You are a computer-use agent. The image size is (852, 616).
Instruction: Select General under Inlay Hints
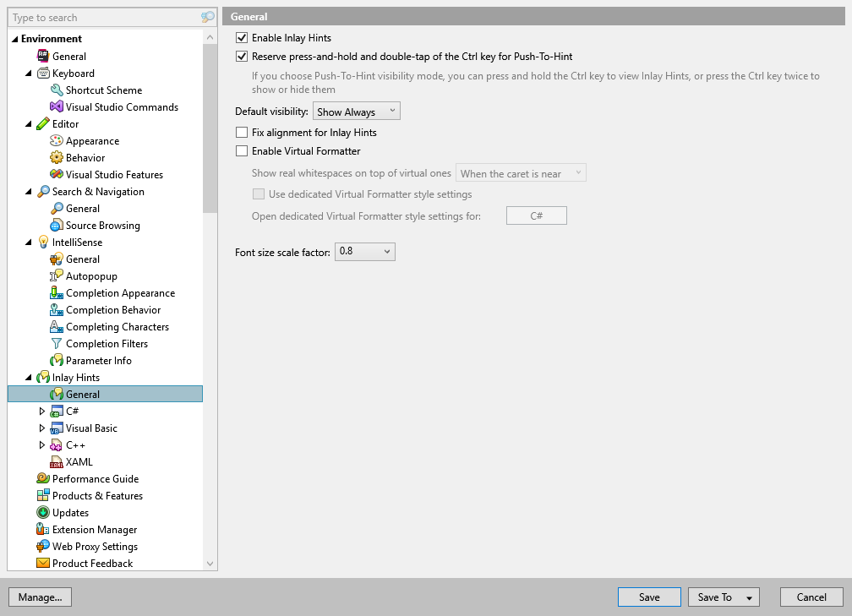105,394
